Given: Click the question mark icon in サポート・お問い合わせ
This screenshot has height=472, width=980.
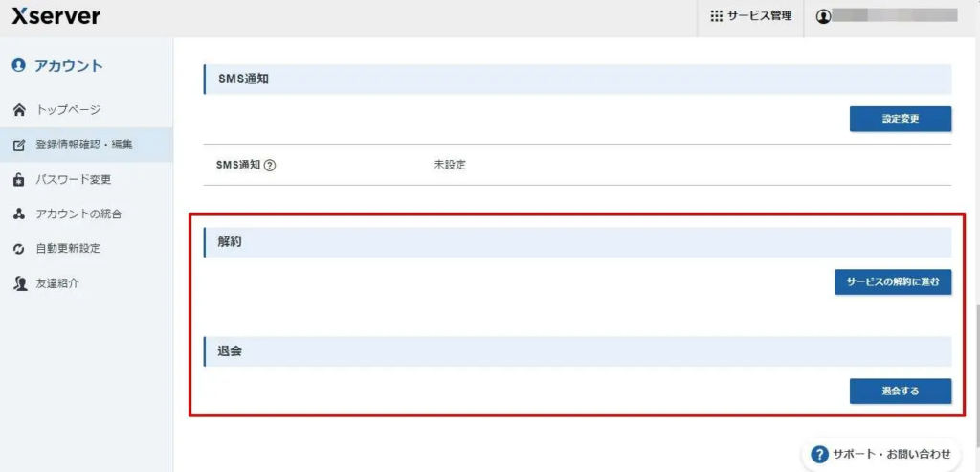Looking at the screenshot, I should click(x=819, y=454).
